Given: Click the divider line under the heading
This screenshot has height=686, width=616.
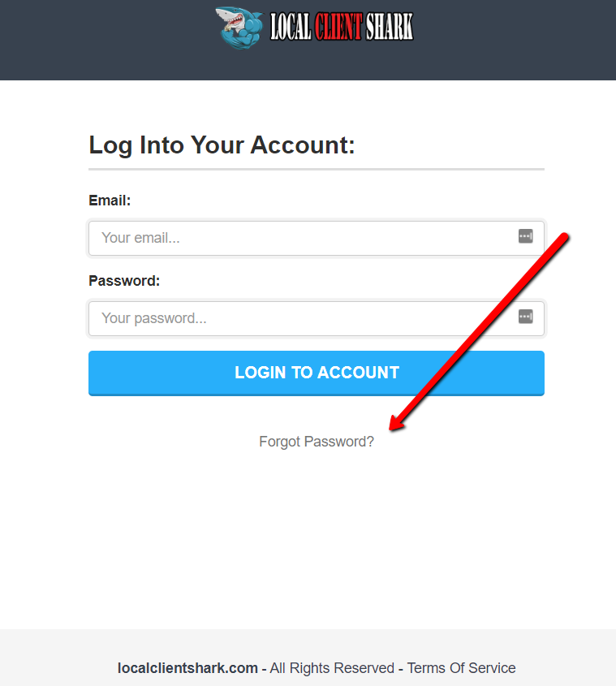Looking at the screenshot, I should coord(317,169).
